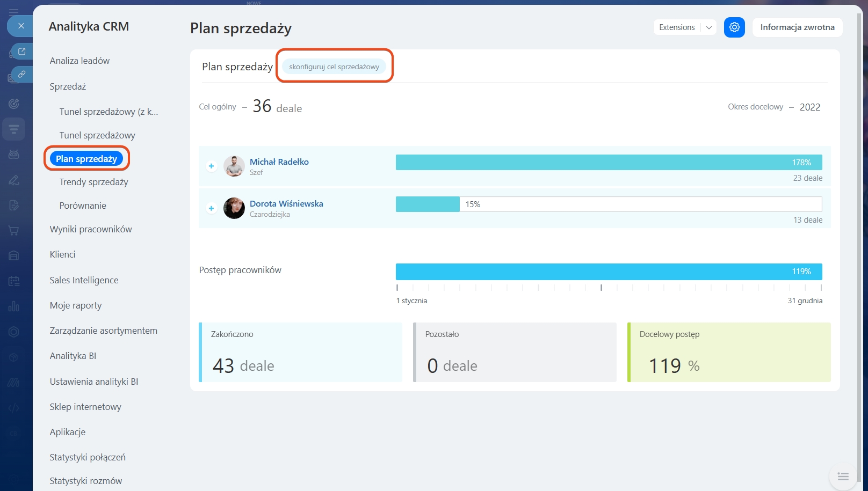Screen dimensions: 868x491
Task: Click Dorota Wiśniewska's 15% progress bar
Action: click(x=608, y=204)
